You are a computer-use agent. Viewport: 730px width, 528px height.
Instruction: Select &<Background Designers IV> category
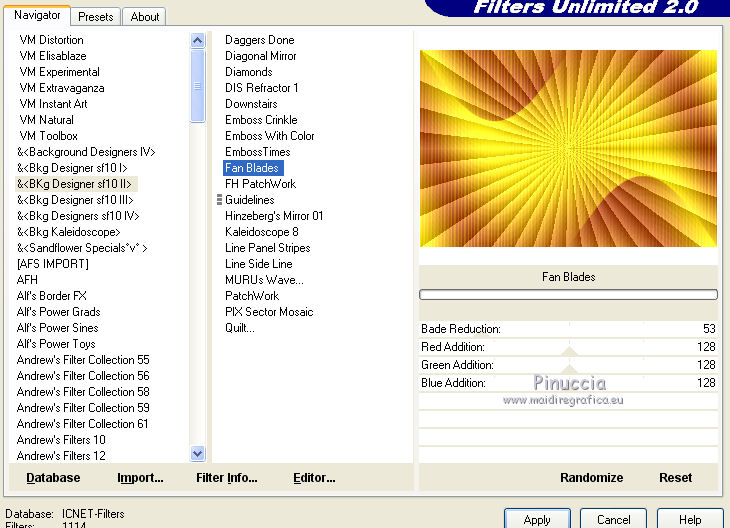pos(86,152)
